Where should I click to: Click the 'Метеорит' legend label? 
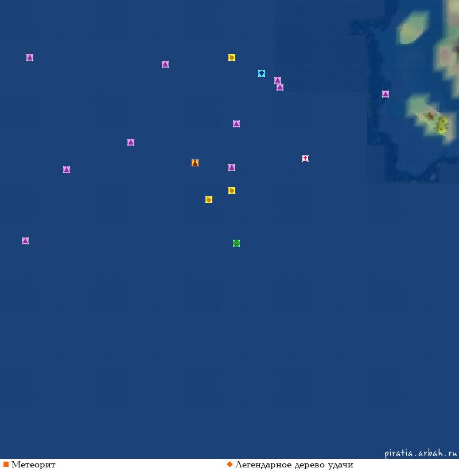(33, 465)
